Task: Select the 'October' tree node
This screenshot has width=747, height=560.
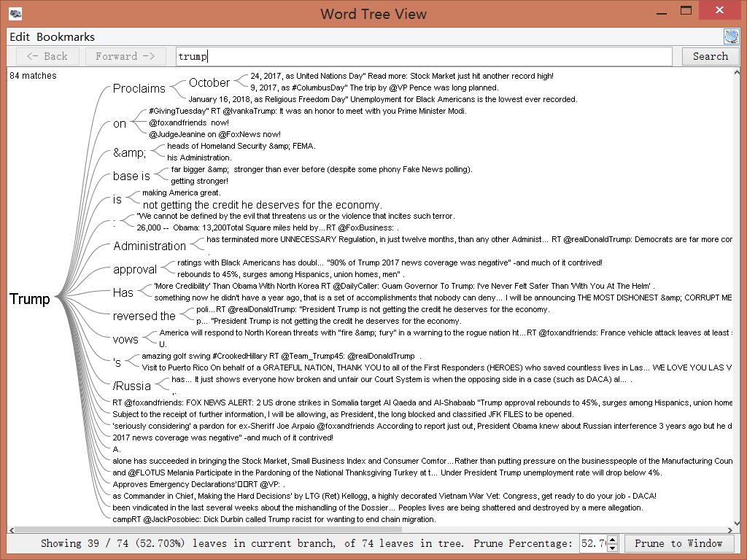Action: 209,83
